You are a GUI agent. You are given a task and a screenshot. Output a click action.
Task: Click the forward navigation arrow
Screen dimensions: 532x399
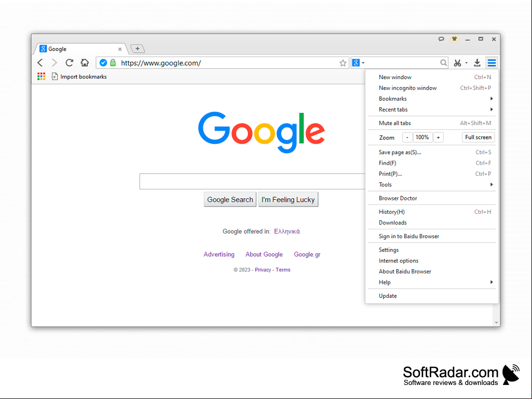pos(54,63)
